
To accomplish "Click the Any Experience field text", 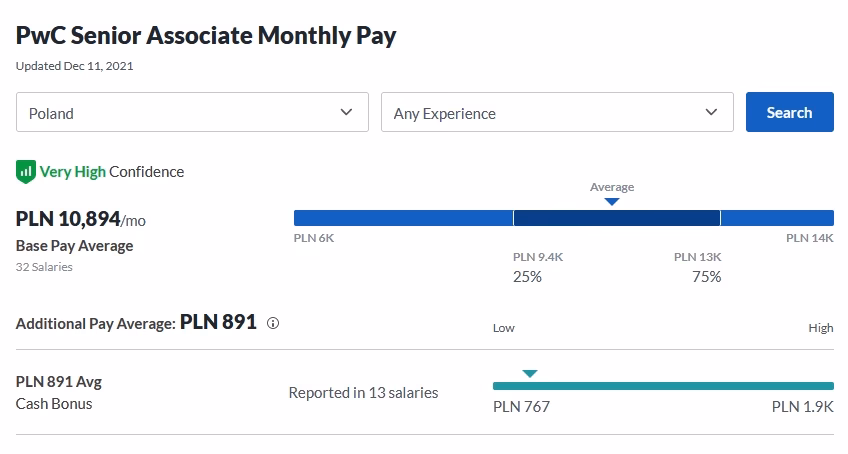I will click(445, 113).
